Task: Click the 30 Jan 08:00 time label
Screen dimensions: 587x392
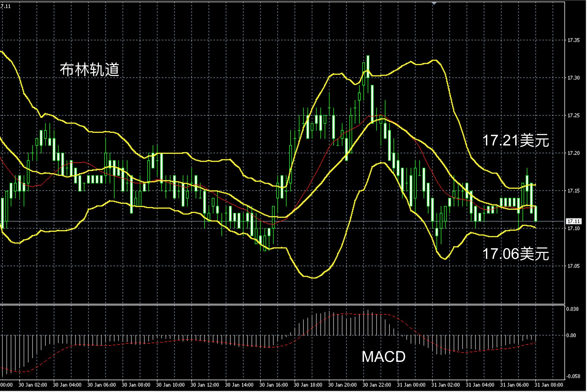Action: point(136,385)
